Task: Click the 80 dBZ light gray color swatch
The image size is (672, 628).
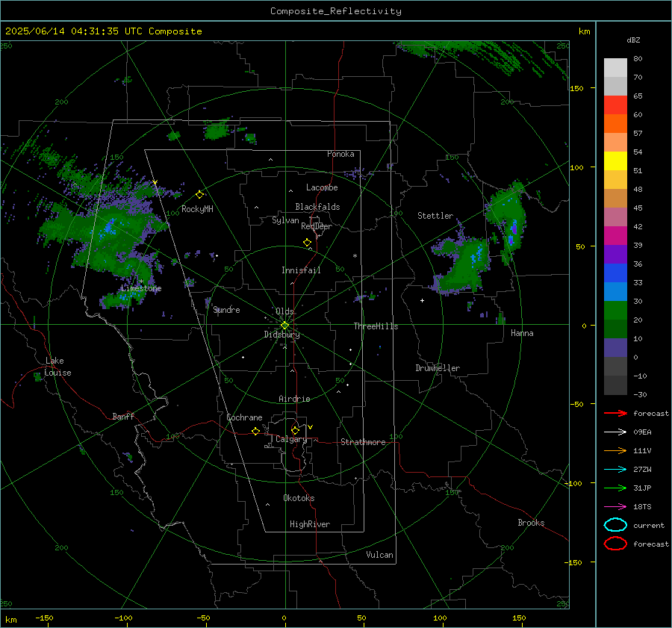Action: [615, 68]
